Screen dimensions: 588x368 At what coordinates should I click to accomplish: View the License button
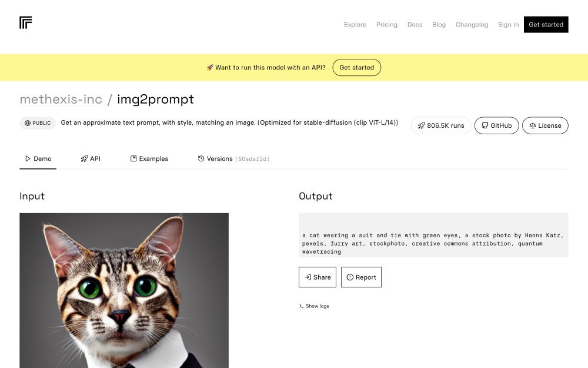click(x=545, y=125)
